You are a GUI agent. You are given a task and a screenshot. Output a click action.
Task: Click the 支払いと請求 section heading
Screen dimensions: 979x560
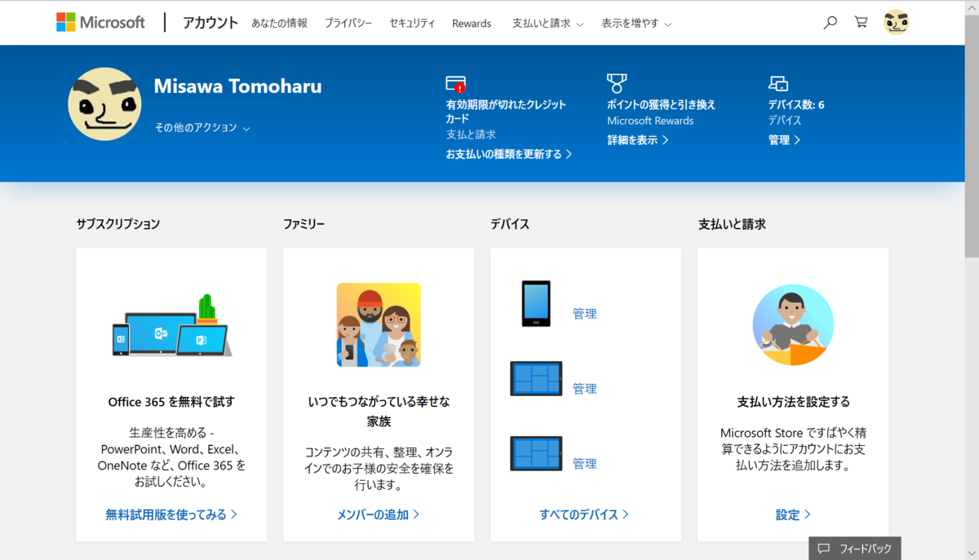[732, 224]
